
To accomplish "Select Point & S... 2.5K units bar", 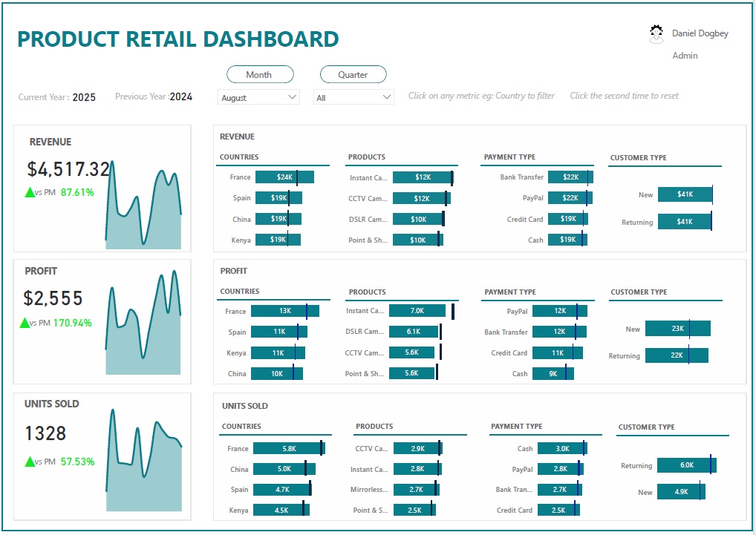I will [414, 511].
